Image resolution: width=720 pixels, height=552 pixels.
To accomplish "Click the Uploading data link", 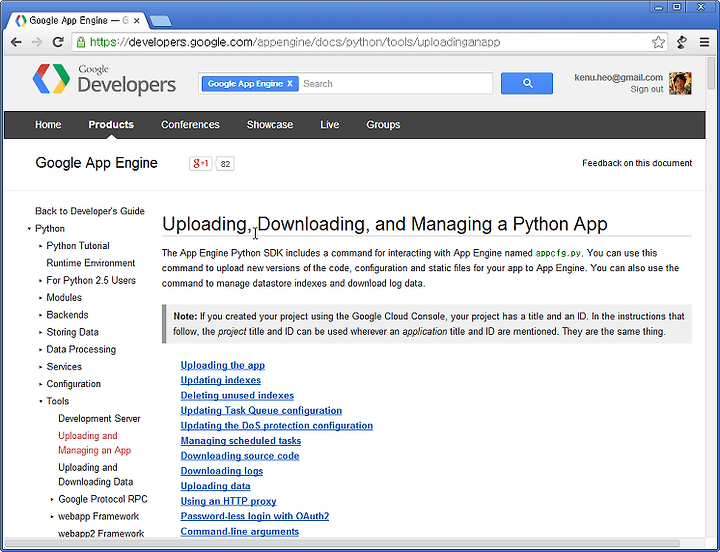I will pos(215,486).
